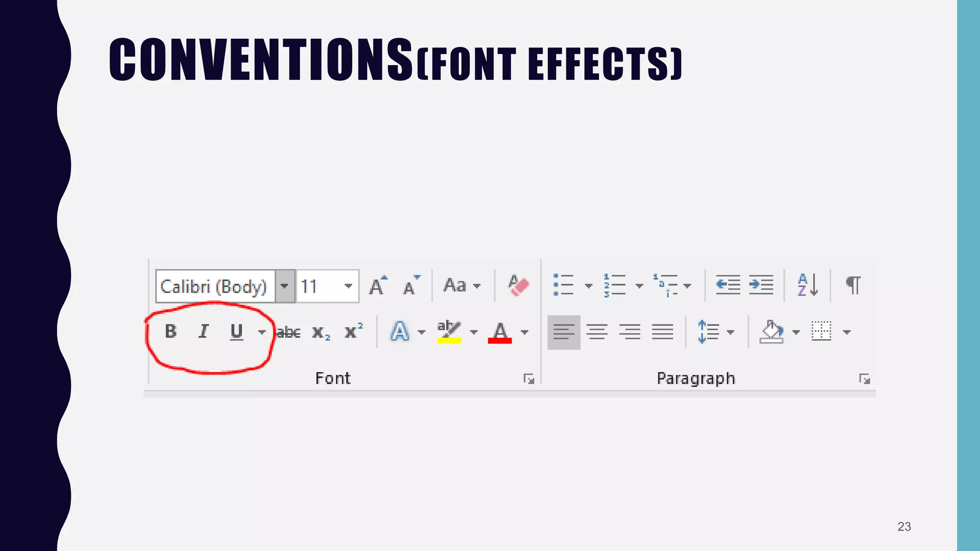Toggle Italic formatting
Screen dimensions: 980x551
coord(204,331)
